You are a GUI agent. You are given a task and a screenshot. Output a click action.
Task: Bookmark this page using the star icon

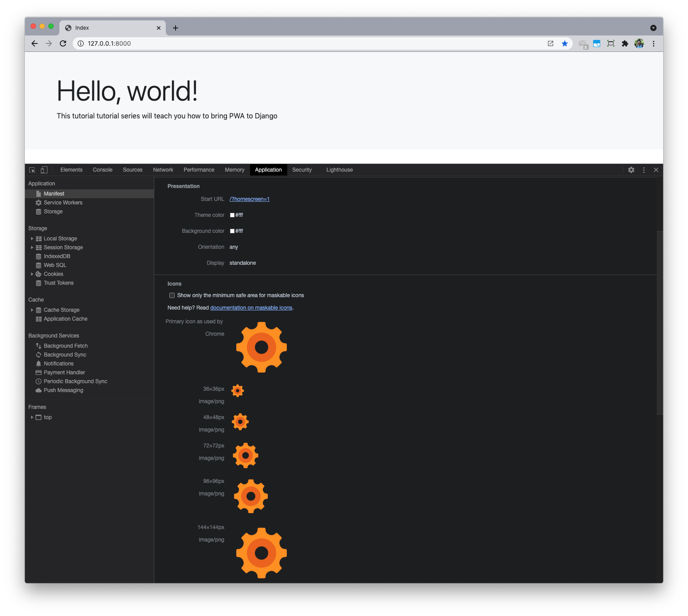(565, 43)
